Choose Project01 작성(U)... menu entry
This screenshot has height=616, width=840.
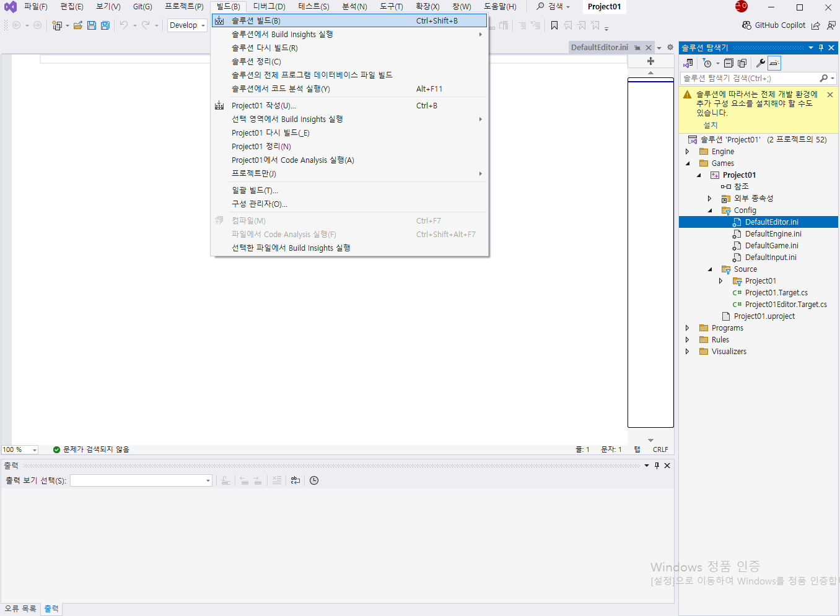(x=349, y=105)
